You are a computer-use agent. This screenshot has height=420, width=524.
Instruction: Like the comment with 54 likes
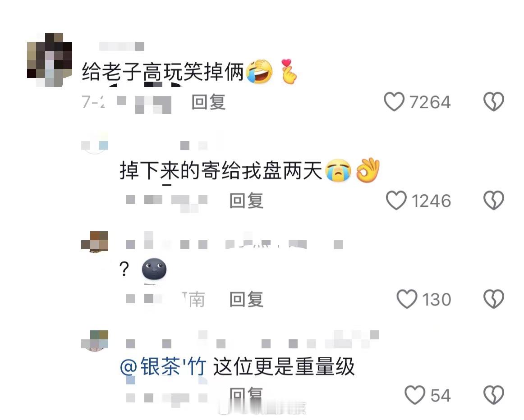(415, 395)
